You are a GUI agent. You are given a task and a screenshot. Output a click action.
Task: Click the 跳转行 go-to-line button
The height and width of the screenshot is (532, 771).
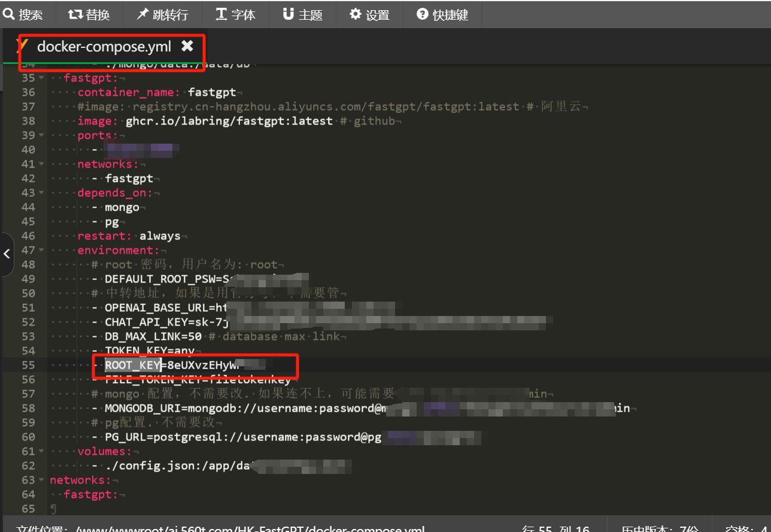tap(162, 14)
